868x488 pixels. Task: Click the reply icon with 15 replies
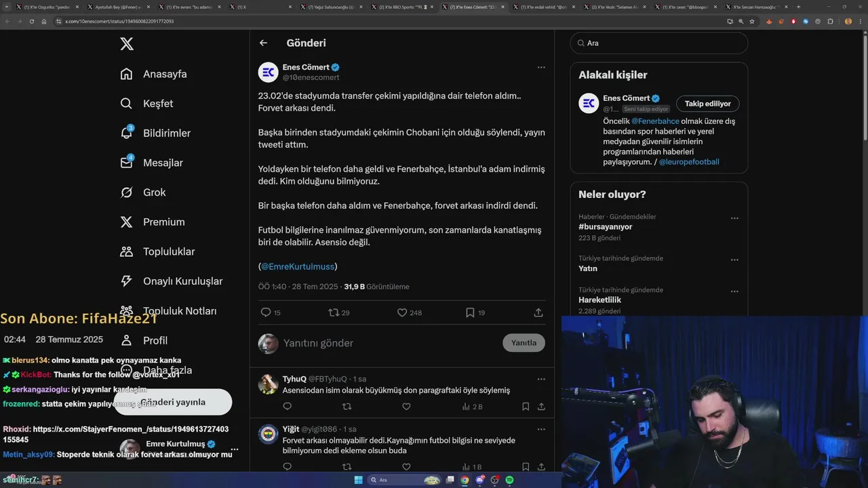(266, 312)
